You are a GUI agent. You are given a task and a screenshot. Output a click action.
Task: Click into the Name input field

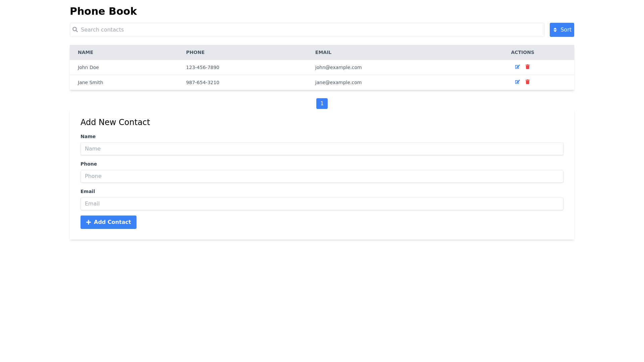322,149
